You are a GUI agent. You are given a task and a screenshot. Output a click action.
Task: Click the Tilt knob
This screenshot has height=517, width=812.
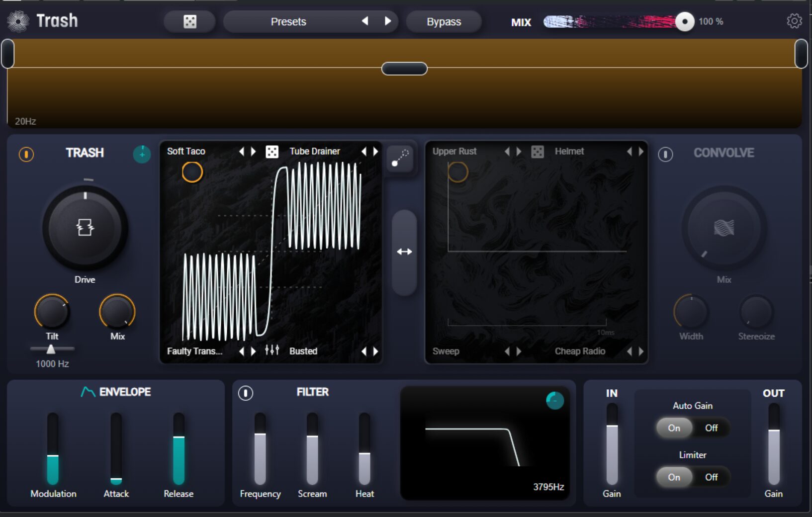(52, 312)
